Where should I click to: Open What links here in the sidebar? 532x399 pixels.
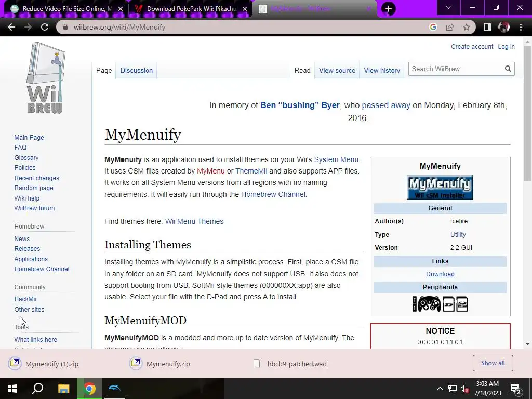tap(36, 340)
